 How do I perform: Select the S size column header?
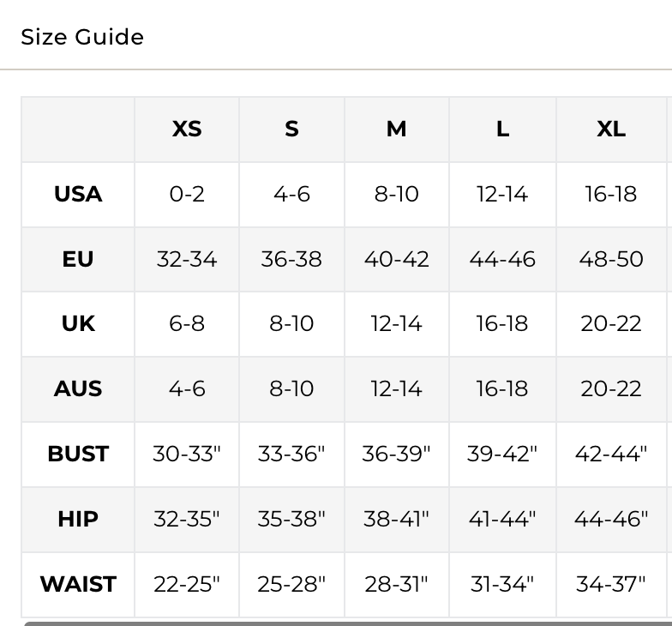(291, 129)
